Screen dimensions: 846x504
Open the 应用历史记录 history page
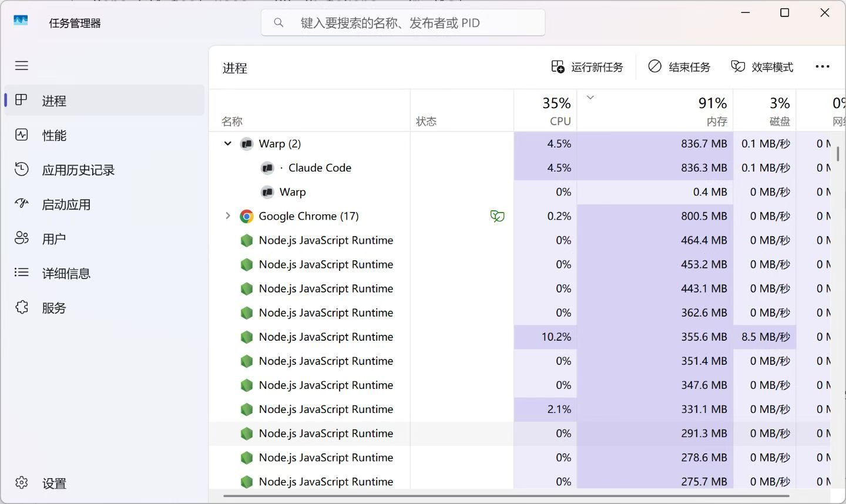tap(78, 170)
